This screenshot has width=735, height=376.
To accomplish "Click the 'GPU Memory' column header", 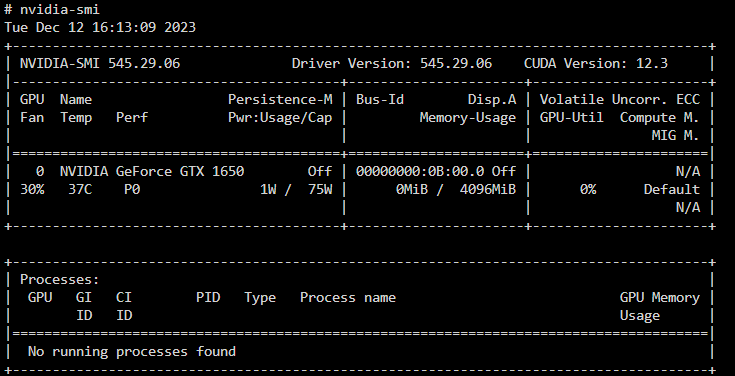I will pyautogui.click(x=660, y=298).
